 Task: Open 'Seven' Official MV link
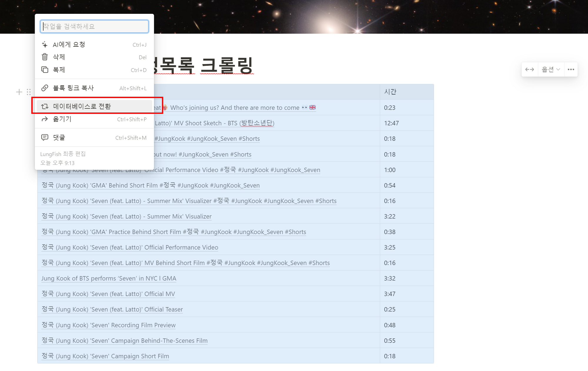[108, 294]
